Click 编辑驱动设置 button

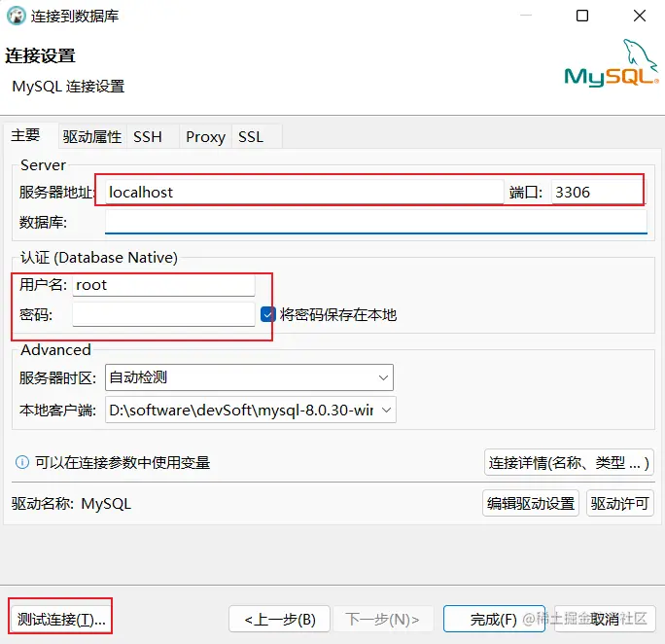pyautogui.click(x=531, y=504)
